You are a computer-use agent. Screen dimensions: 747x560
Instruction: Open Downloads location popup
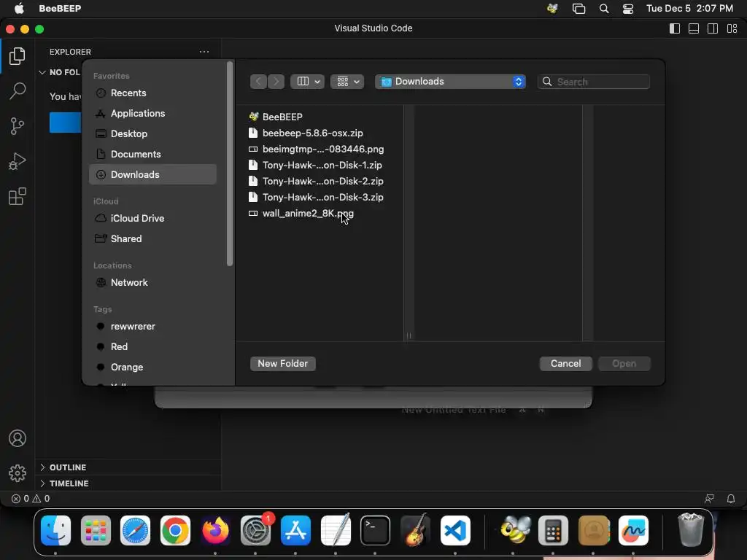(450, 82)
